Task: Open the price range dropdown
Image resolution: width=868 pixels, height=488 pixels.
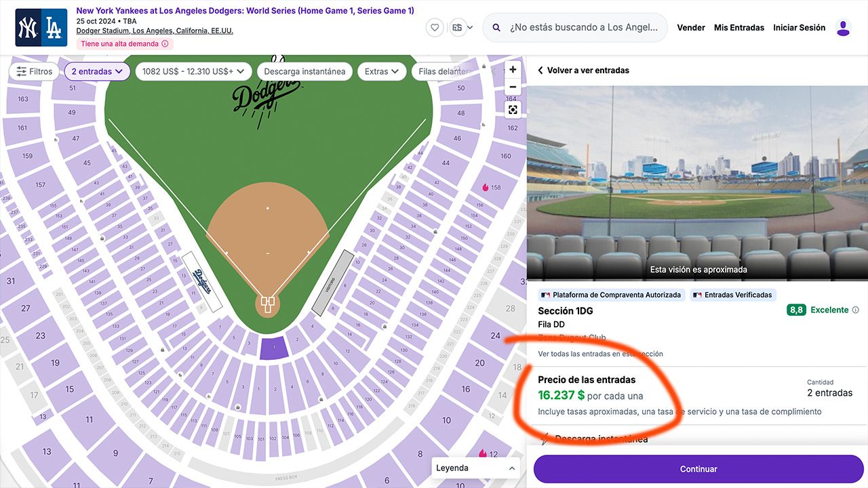Action: click(x=193, y=71)
